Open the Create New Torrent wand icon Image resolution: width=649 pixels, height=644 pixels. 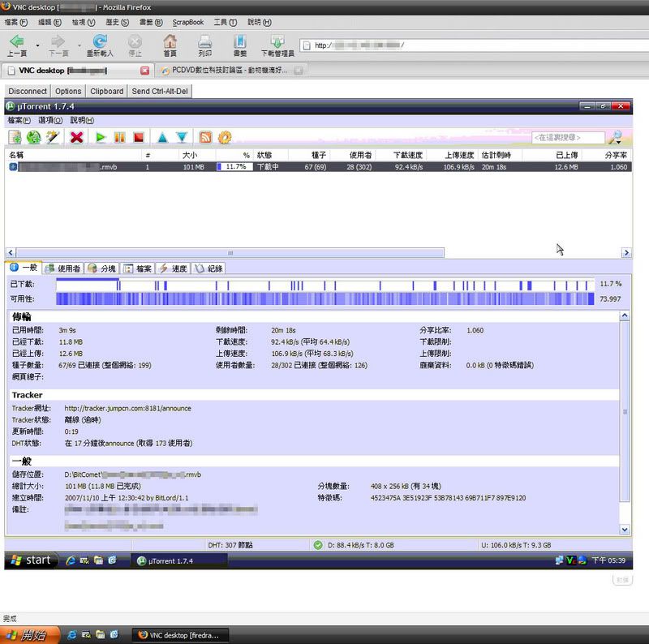53,137
